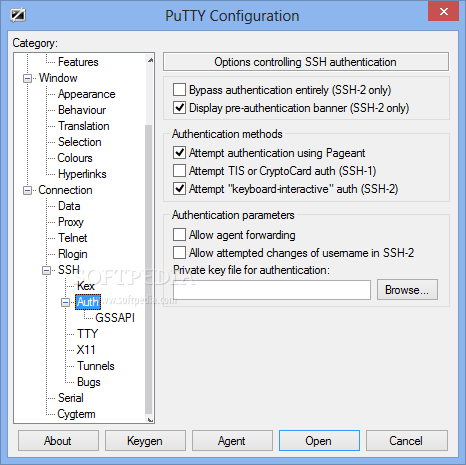The width and height of the screenshot is (466, 465).
Task: Open GSSAPI settings
Action: tap(115, 318)
